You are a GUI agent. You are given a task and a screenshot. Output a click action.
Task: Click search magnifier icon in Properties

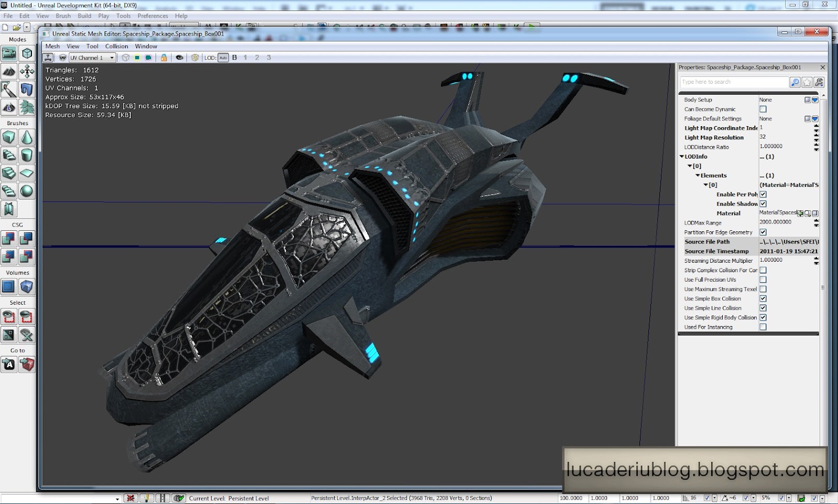(x=795, y=82)
